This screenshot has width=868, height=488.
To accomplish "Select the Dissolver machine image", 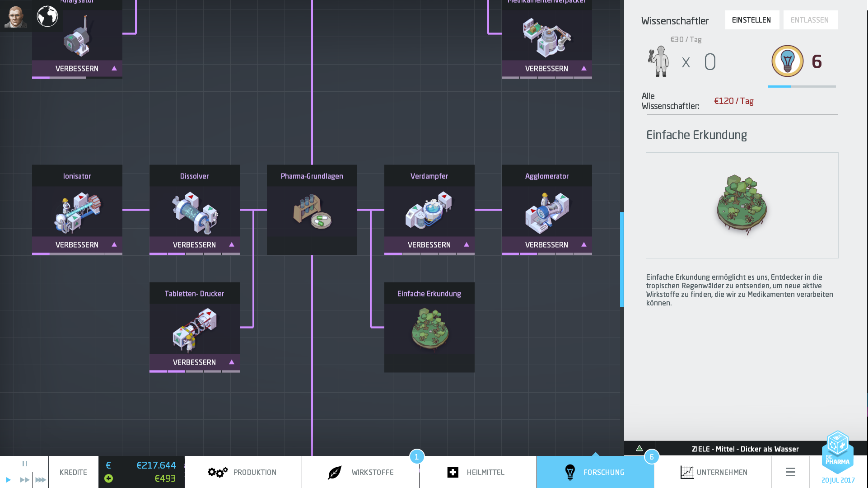I will (195, 212).
